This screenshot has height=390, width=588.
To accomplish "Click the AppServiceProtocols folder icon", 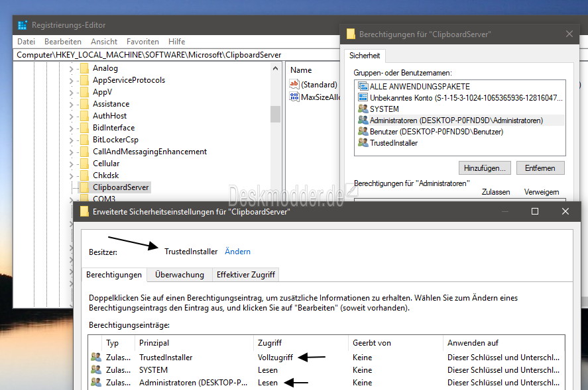I will (85, 80).
